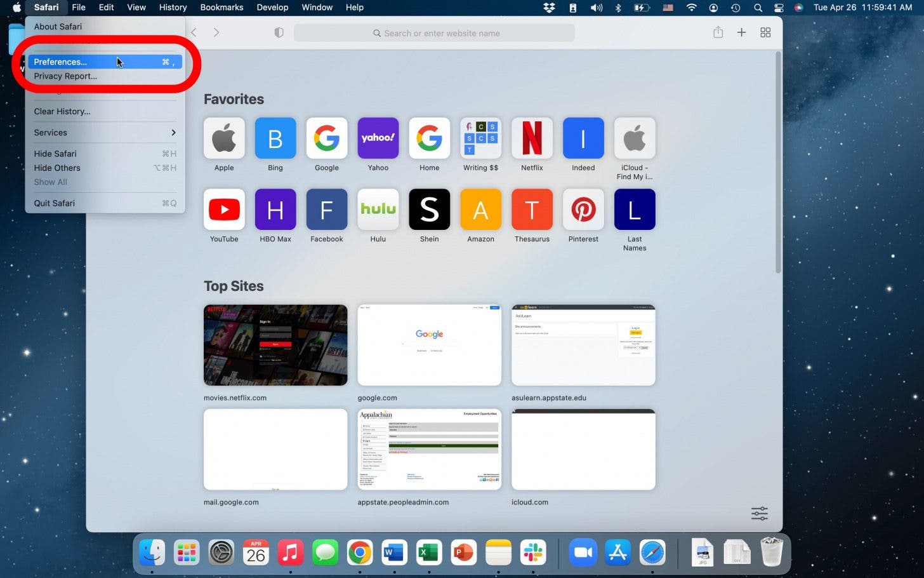Select Quit Safari menu entry
924x578 pixels.
coord(55,203)
